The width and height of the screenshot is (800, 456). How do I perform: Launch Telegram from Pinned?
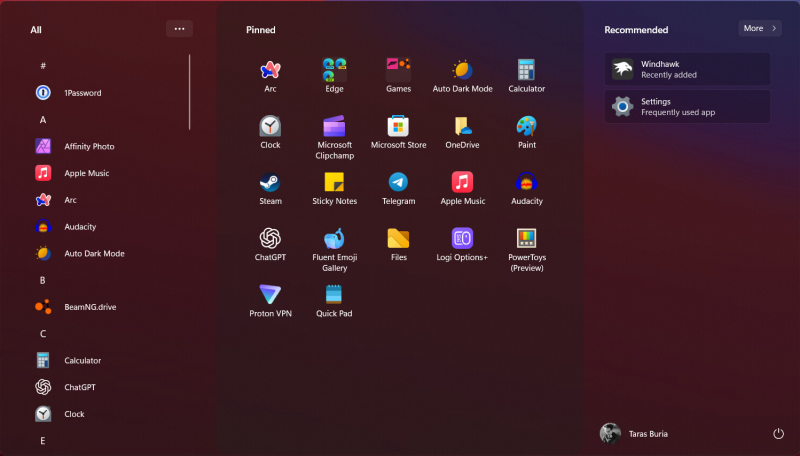click(398, 188)
